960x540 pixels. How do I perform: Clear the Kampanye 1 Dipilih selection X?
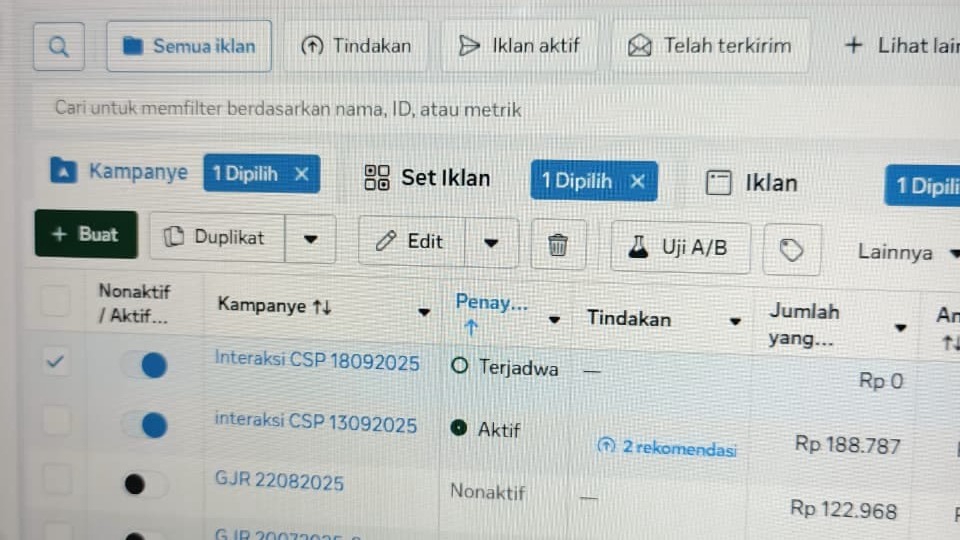[301, 174]
